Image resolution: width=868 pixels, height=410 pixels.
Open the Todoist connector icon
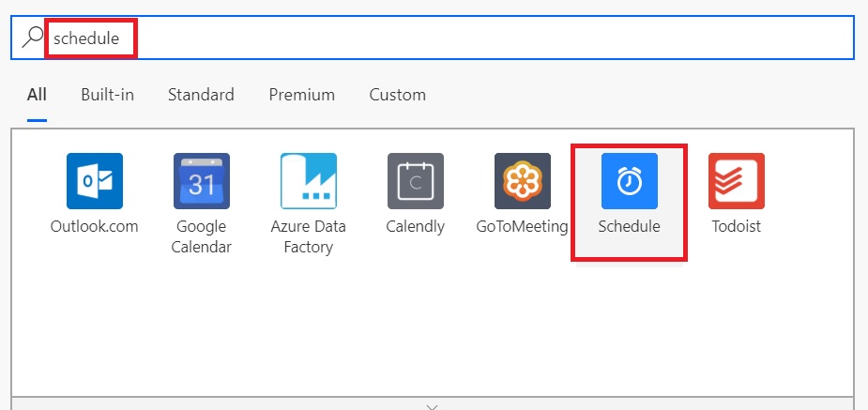(737, 181)
